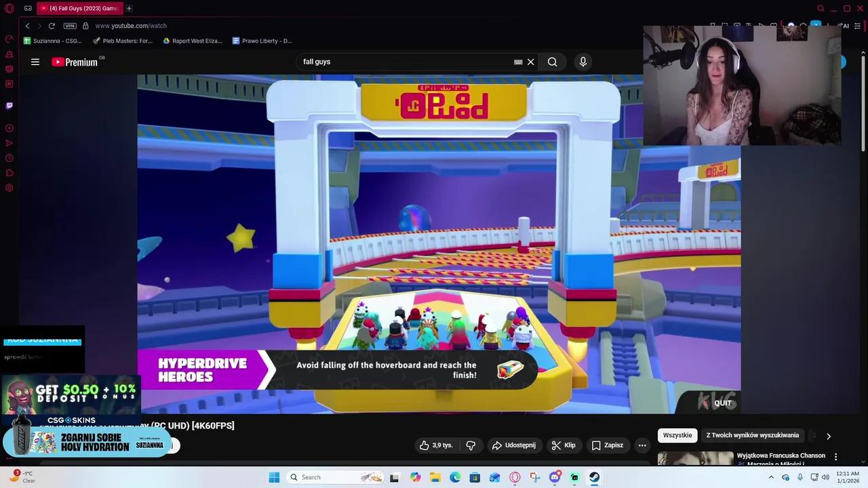Screen dimensions: 868x488
Task: Show next filter chips with right arrow
Action: click(x=829, y=436)
